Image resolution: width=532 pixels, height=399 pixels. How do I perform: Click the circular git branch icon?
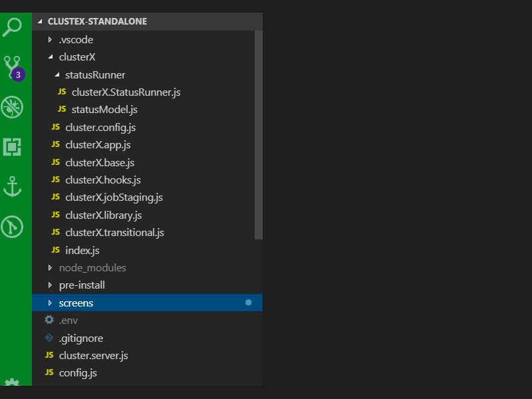click(13, 227)
